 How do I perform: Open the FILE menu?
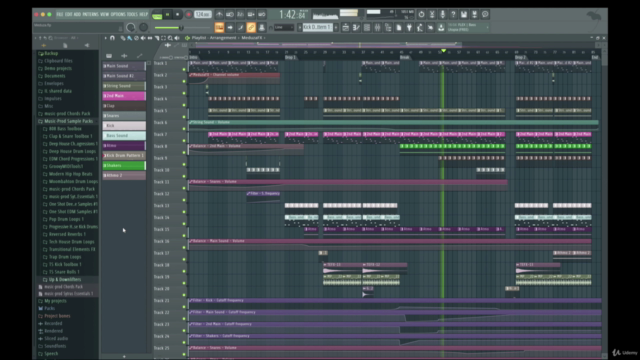click(x=60, y=14)
